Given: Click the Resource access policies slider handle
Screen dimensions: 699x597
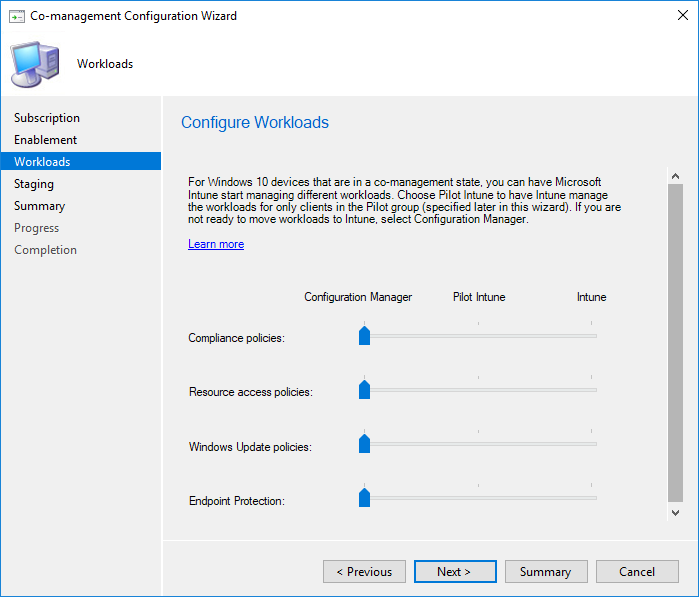Looking at the screenshot, I should [x=364, y=389].
